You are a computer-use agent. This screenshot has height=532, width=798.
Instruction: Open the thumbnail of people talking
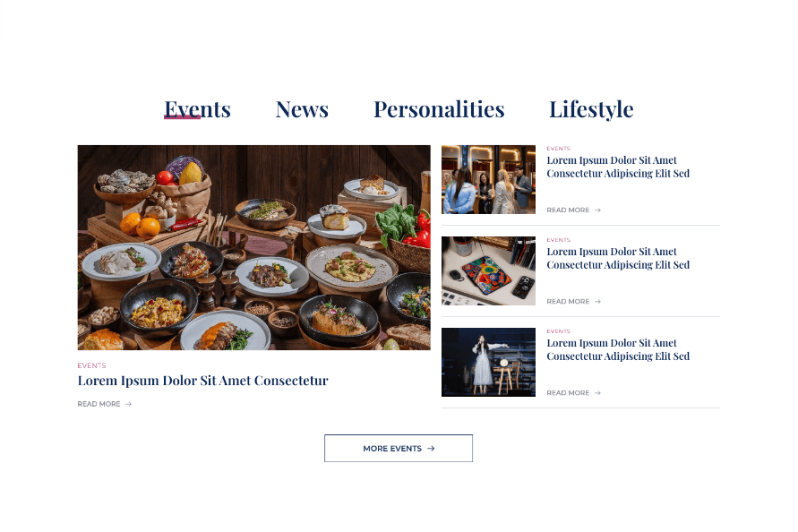489,179
